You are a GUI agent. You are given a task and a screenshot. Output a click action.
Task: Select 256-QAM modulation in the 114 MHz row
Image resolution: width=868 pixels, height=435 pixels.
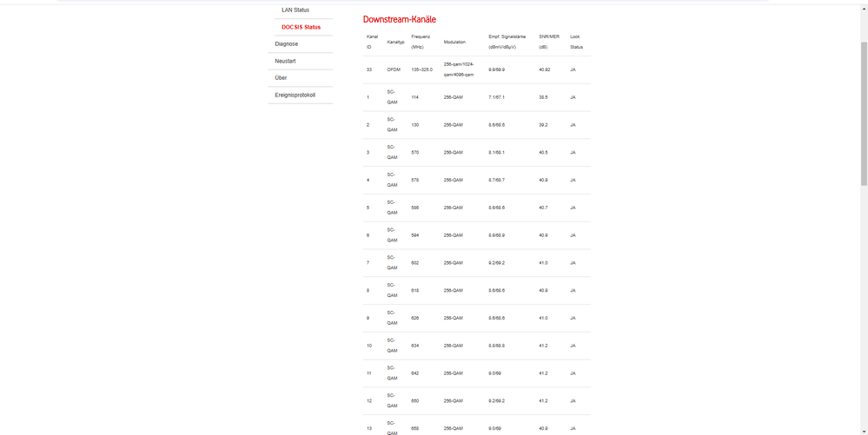tap(454, 97)
